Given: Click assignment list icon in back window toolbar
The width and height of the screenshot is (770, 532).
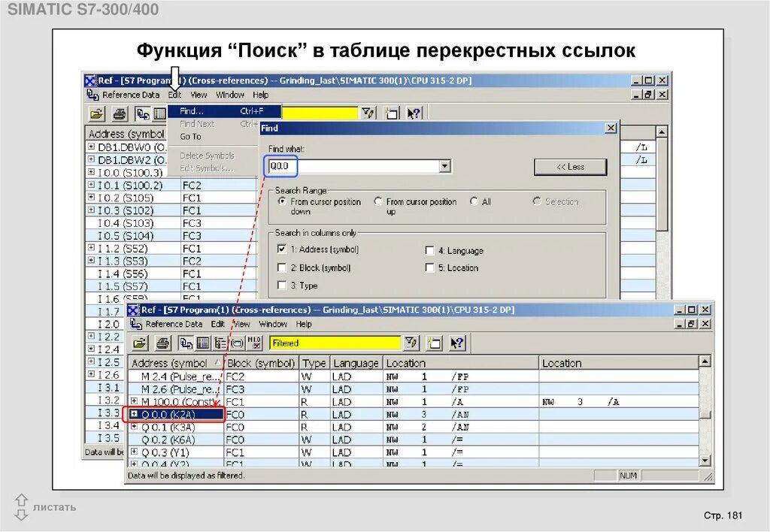Looking at the screenshot, I should pos(159,114).
